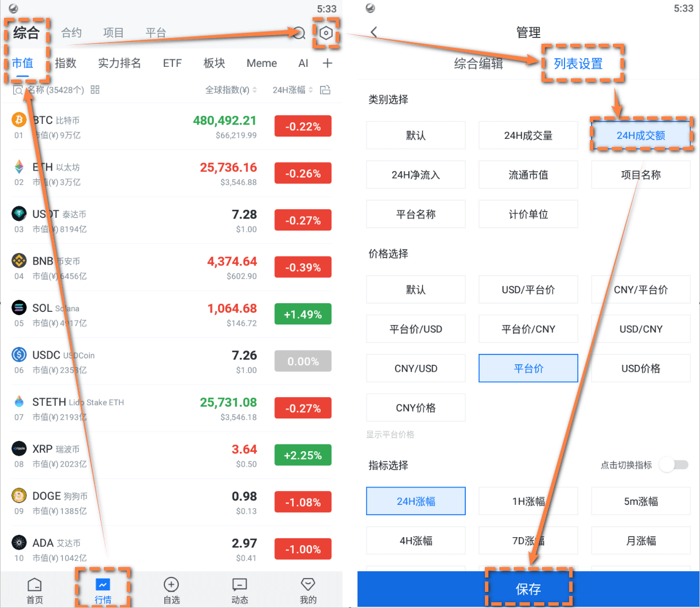Choose 计价单位 category option
Image resolution: width=700 pixels, height=608 pixels.
[528, 214]
